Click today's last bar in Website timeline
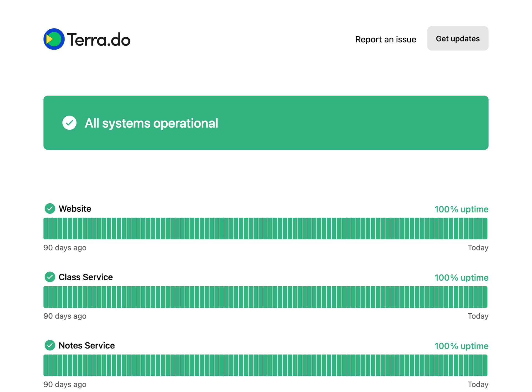This screenshot has height=392, width=532. (485, 229)
